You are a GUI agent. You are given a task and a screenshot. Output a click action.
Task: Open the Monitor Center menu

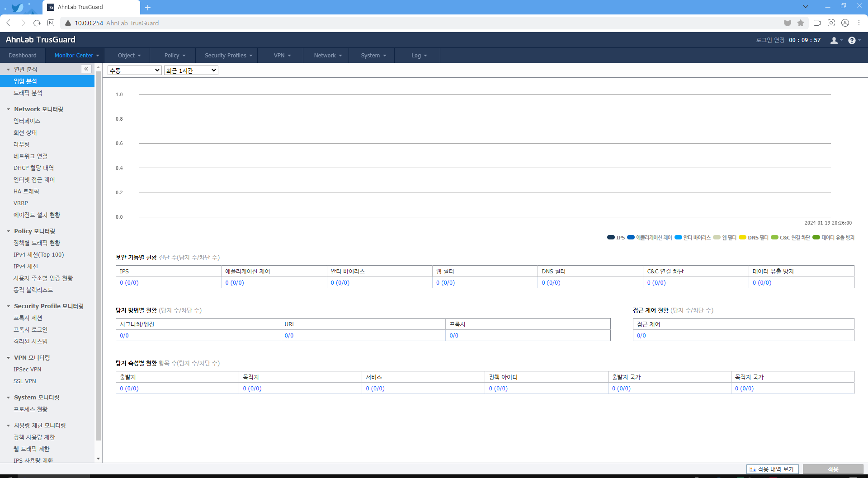click(x=75, y=56)
